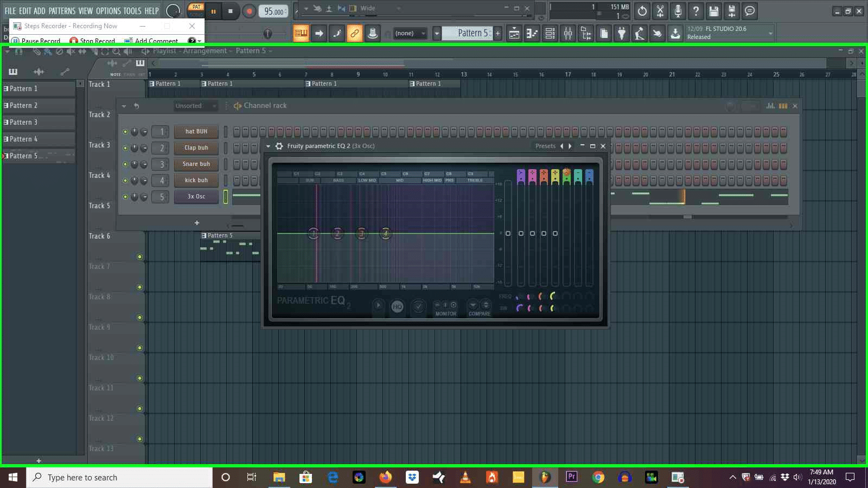Open the Pattern 5 selector dropdown arrow

(437, 34)
